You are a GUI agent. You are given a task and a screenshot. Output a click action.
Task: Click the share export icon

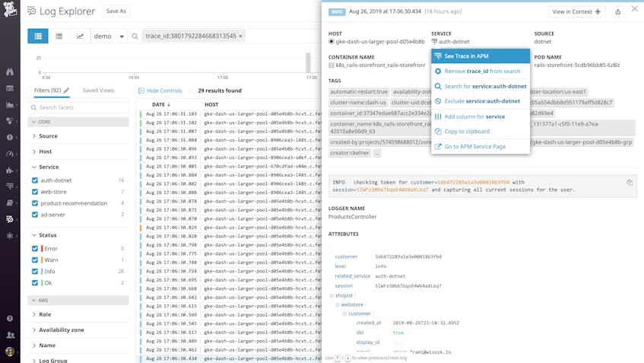pos(617,11)
